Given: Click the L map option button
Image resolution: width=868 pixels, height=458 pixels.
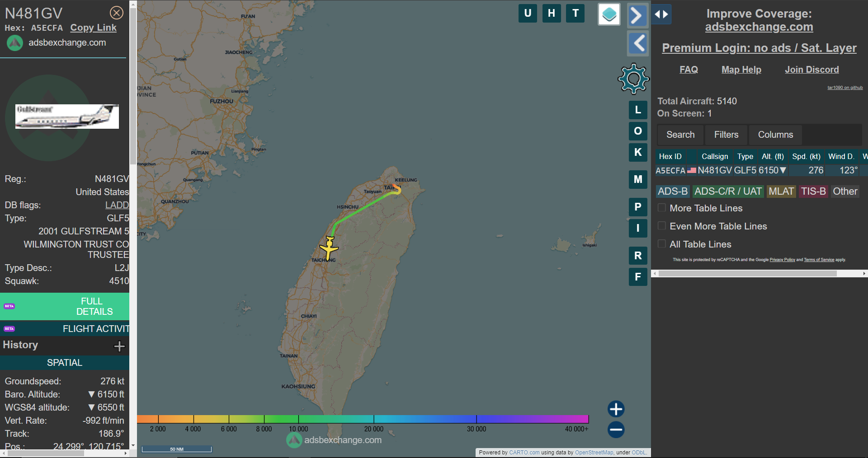Looking at the screenshot, I should tap(638, 110).
